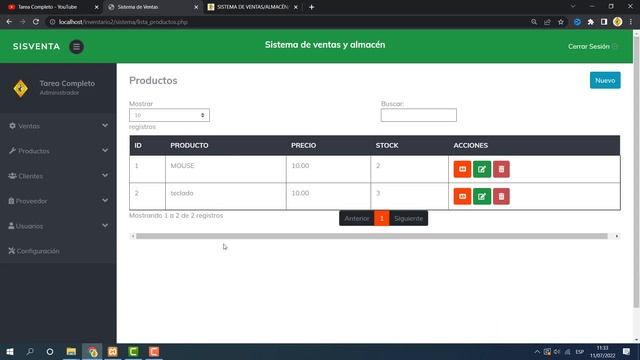Click the Configuración tools icon
This screenshot has height=360, width=640.
point(11,251)
